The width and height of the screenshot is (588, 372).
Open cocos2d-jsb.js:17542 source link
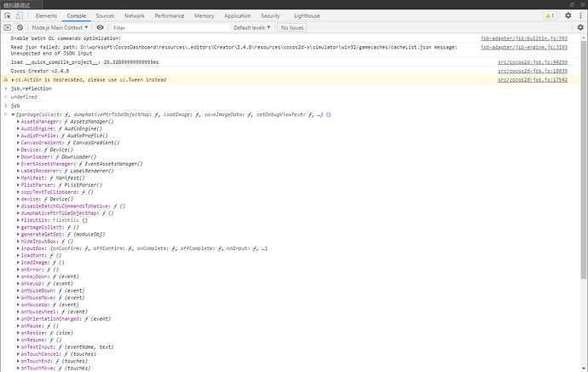(533, 79)
